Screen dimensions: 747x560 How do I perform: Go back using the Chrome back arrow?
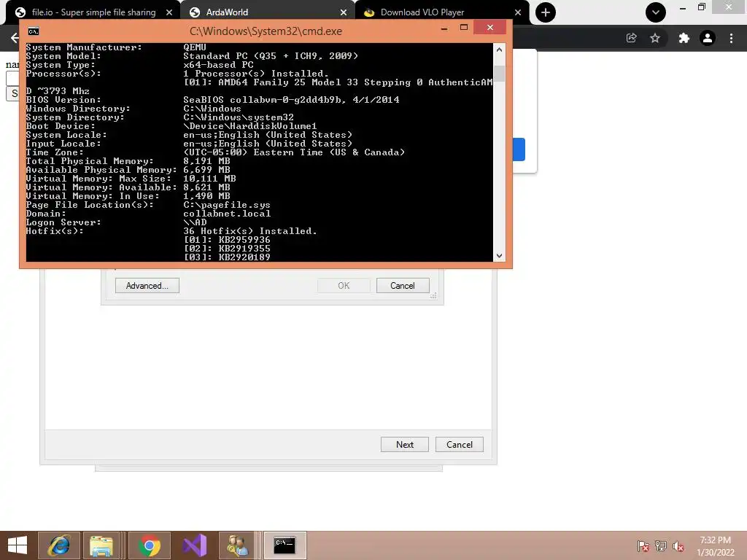(15, 38)
